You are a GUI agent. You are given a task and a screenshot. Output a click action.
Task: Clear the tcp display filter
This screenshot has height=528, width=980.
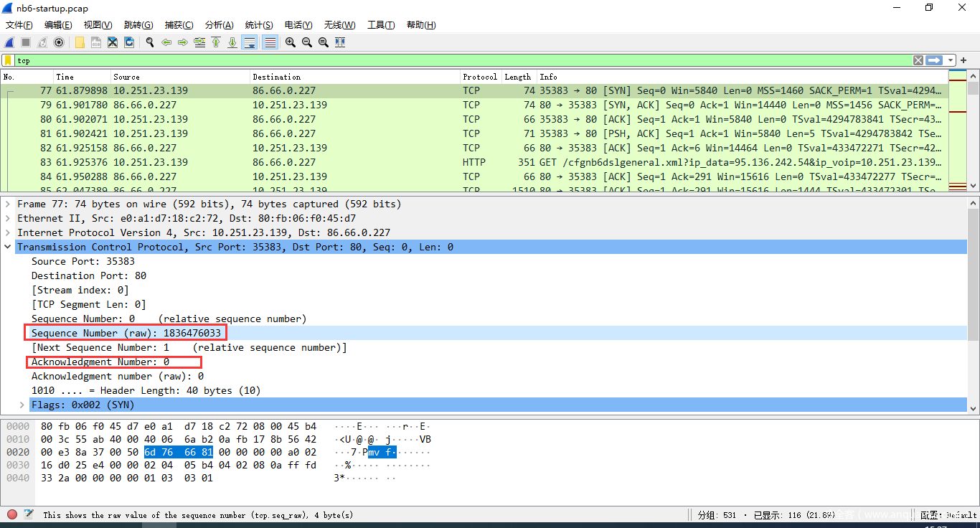(x=918, y=60)
